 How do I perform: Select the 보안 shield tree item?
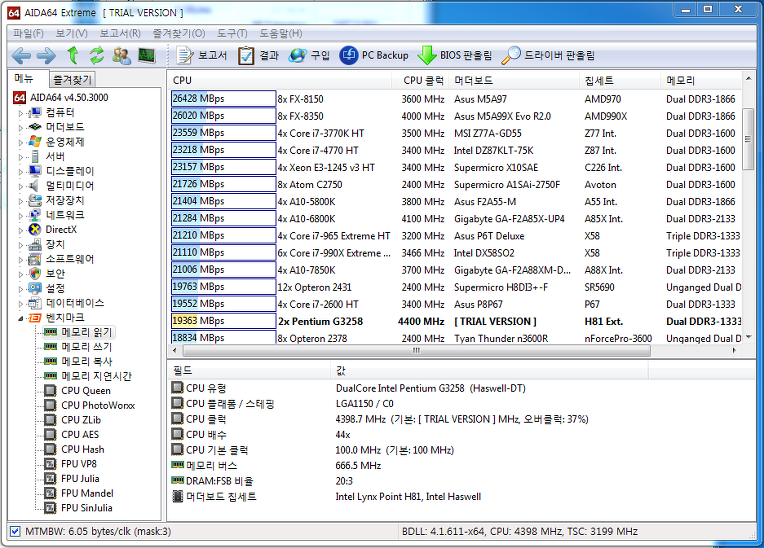pyautogui.click(x=55, y=273)
